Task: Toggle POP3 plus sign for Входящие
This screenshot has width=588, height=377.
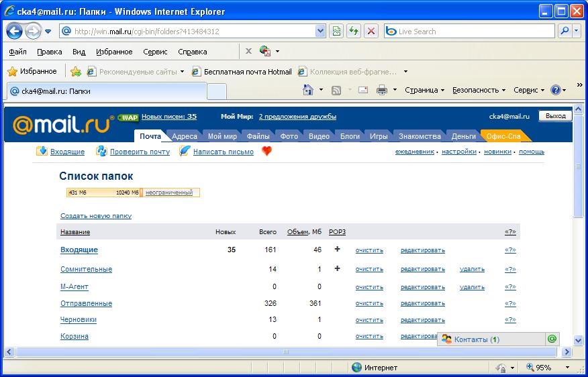Action: pyautogui.click(x=337, y=249)
